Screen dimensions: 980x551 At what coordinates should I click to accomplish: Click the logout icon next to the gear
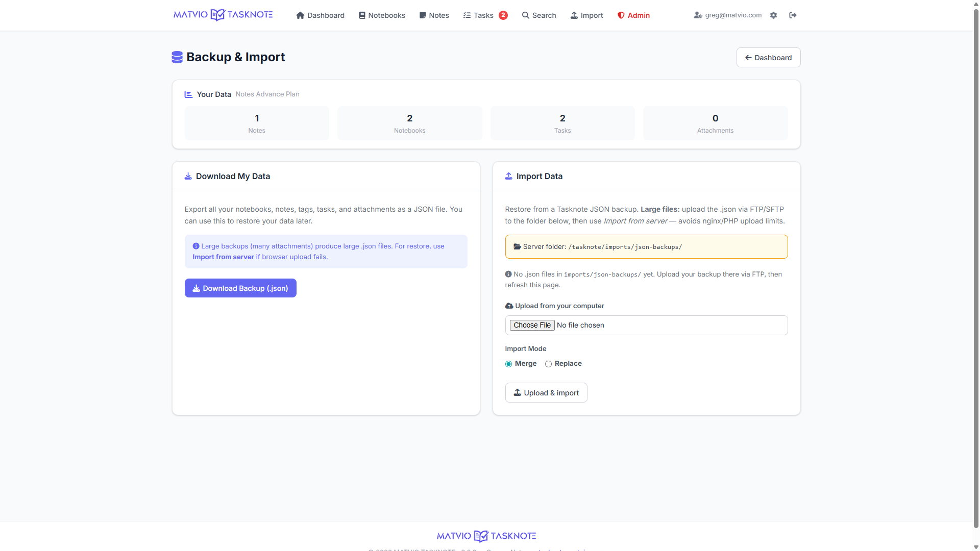tap(793, 15)
